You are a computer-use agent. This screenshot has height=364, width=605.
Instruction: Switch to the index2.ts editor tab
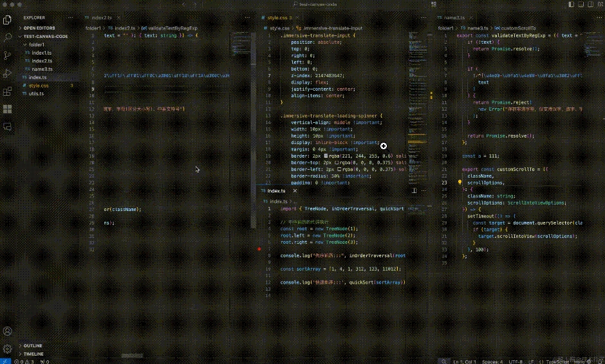[x=102, y=18]
